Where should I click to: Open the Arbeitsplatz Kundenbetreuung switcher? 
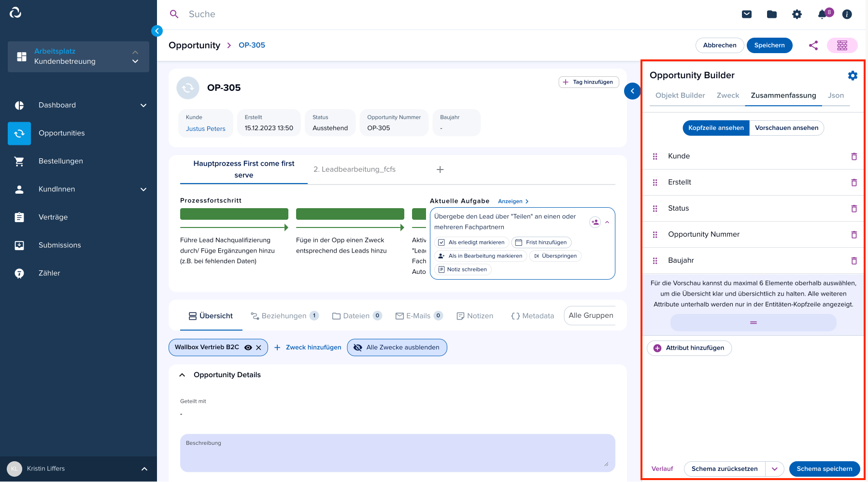78,57
